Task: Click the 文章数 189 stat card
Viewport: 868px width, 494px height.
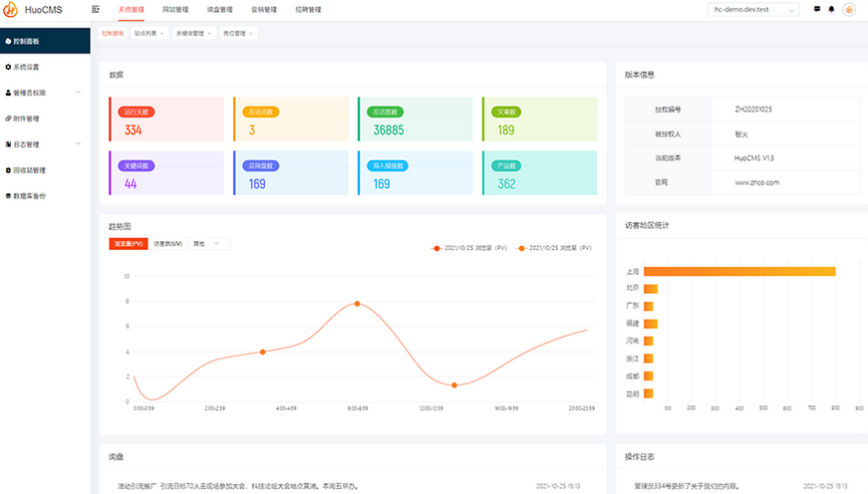Action: pyautogui.click(x=540, y=119)
